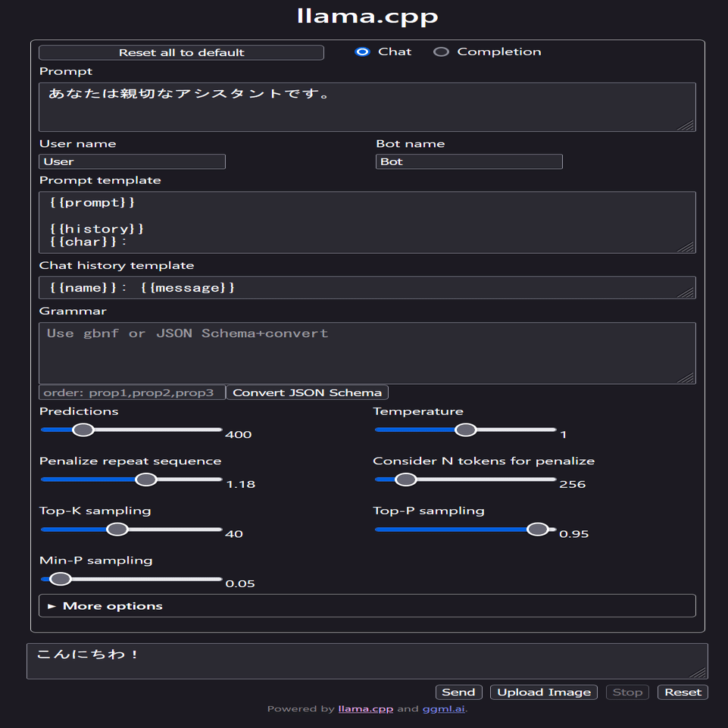Adjust the Top-P sampling slider

click(x=465, y=530)
